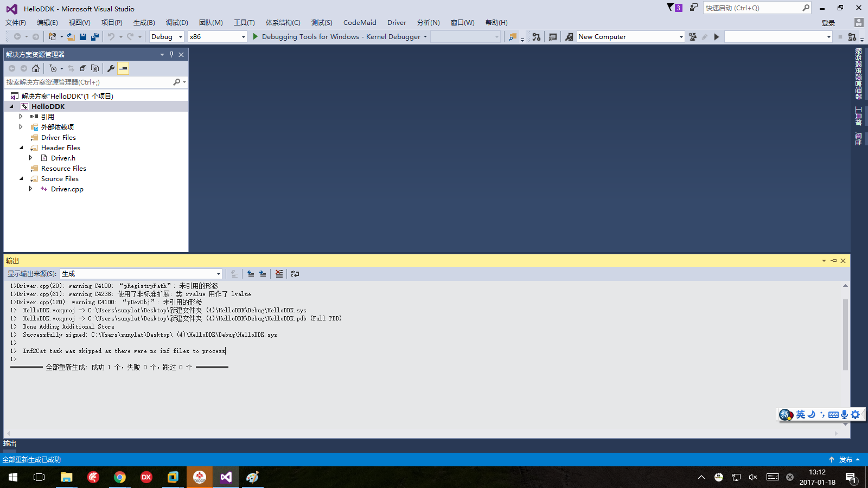Click the New Project toolbar icon

point(52,36)
